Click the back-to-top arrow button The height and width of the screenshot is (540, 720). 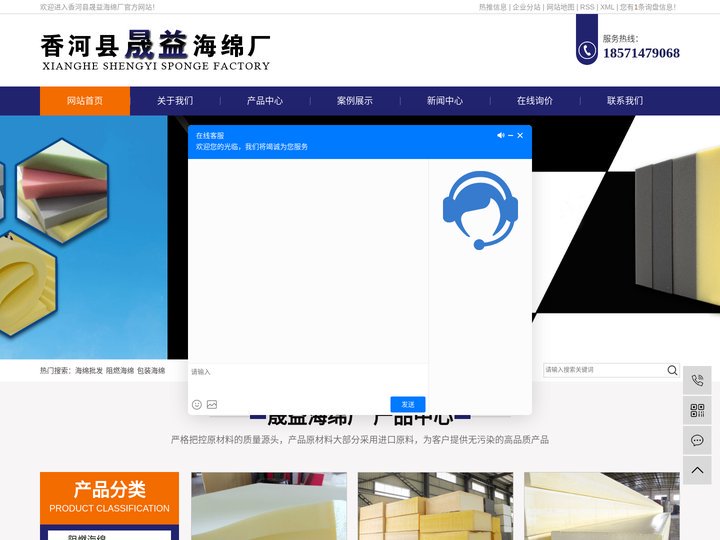(697, 470)
